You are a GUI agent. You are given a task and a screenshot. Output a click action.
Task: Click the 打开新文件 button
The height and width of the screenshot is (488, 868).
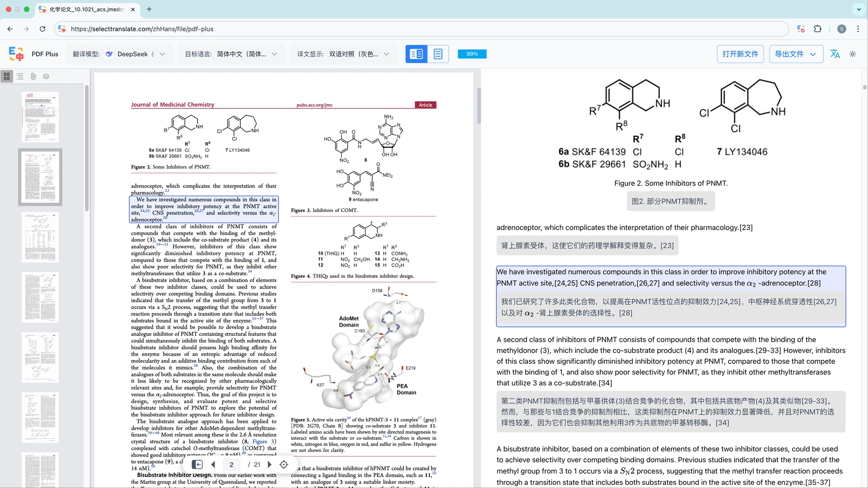740,54
